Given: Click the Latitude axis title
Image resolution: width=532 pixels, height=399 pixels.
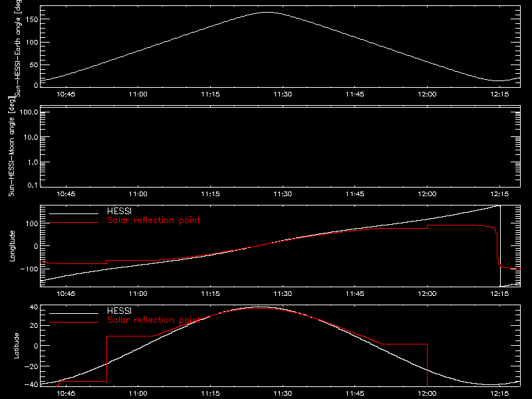Looking at the screenshot, I should coord(16,346).
